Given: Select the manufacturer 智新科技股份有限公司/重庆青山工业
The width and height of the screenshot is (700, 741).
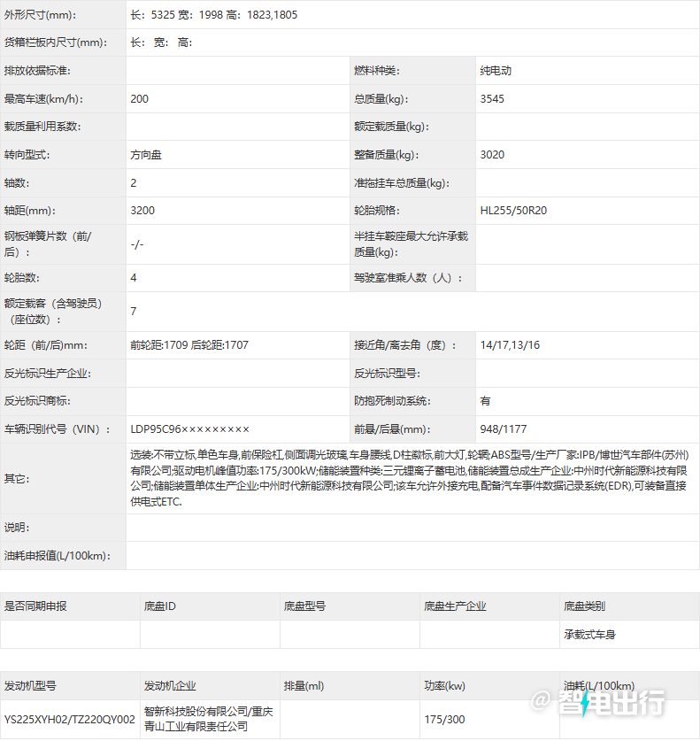Looking at the screenshot, I should [208, 719].
